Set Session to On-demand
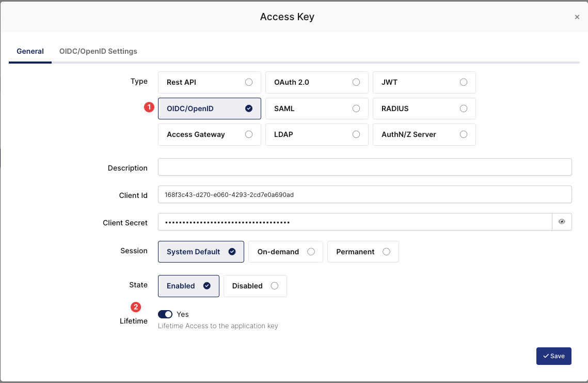Screen dimensions: 588x383 (285, 252)
